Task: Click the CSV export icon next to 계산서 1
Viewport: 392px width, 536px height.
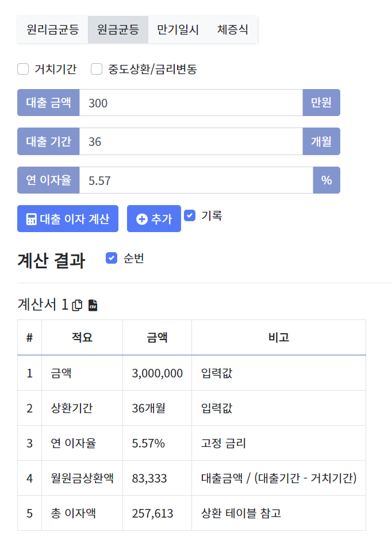Action: (93, 305)
